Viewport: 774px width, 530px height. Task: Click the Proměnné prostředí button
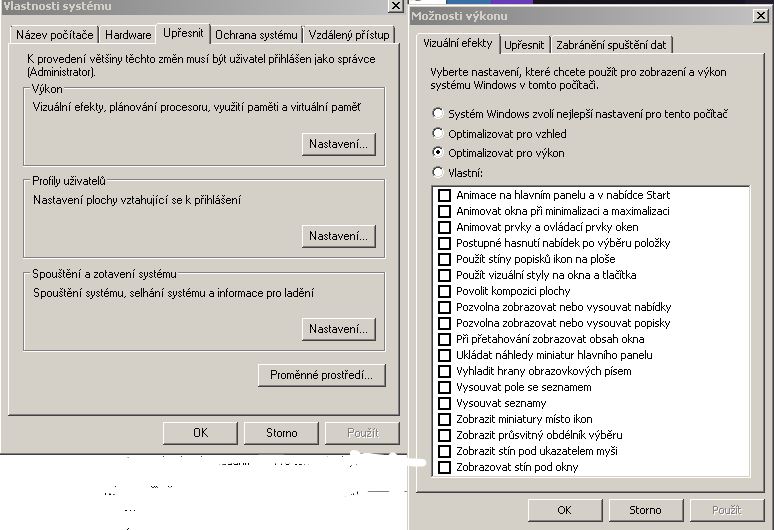click(321, 375)
